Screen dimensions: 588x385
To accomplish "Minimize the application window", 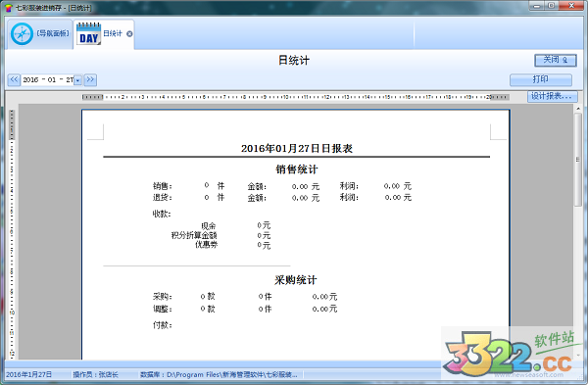I will coord(537,6).
